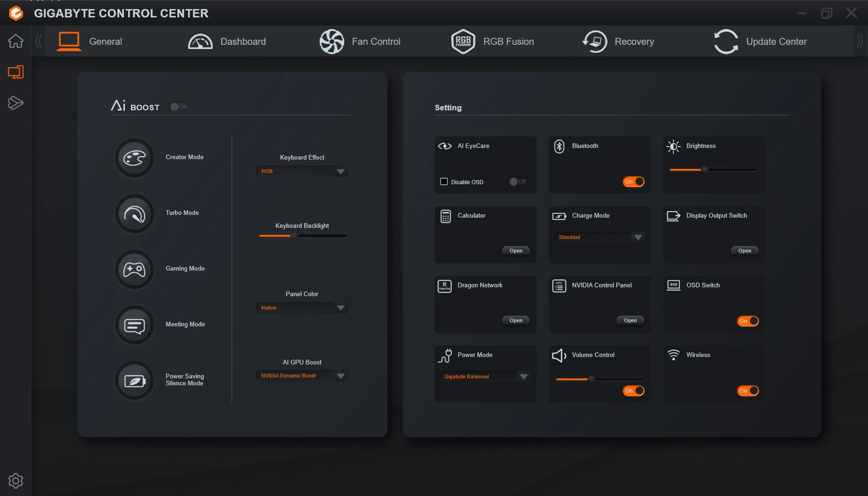Open settings gear in bottom-left corner
This screenshot has height=496, width=868.
(15, 480)
